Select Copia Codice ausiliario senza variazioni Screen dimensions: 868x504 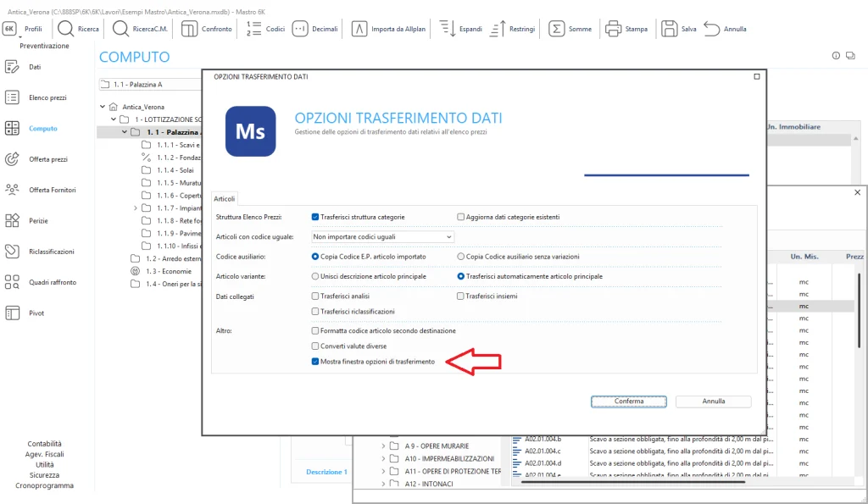coord(459,258)
